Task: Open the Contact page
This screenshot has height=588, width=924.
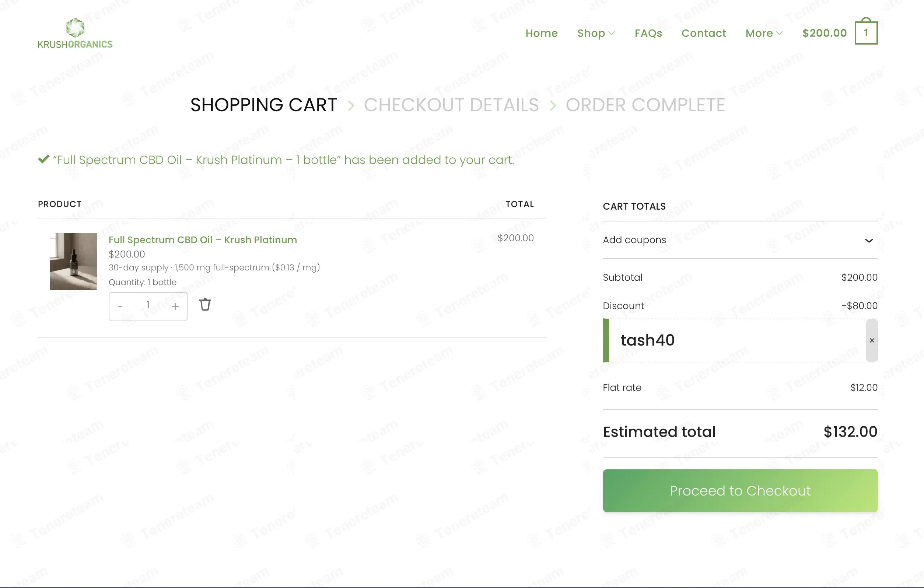Action: [703, 33]
